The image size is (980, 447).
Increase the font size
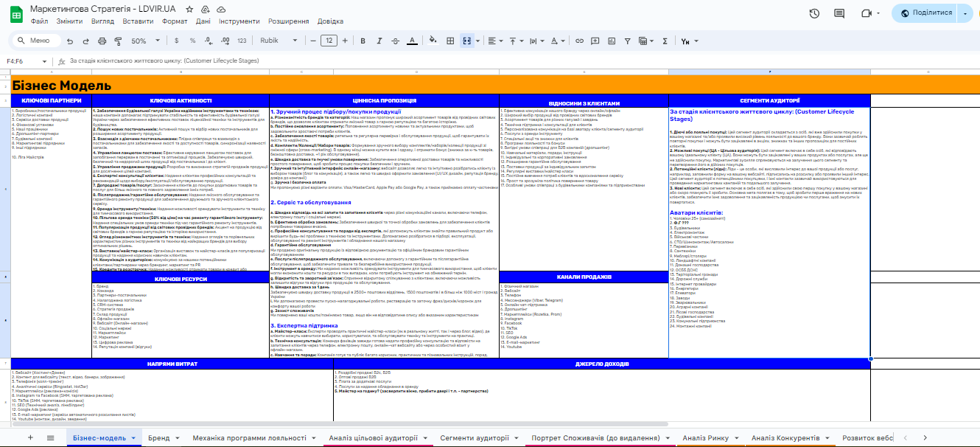coord(346,41)
